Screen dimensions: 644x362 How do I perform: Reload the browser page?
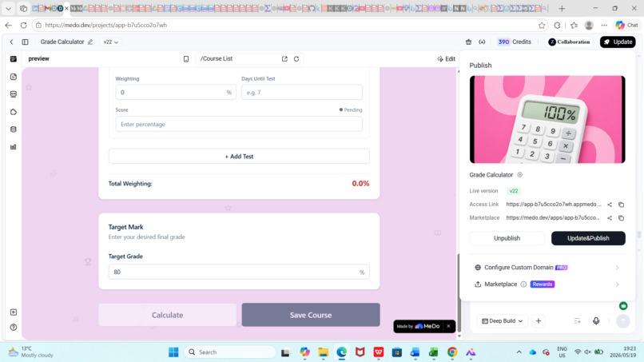(23, 25)
